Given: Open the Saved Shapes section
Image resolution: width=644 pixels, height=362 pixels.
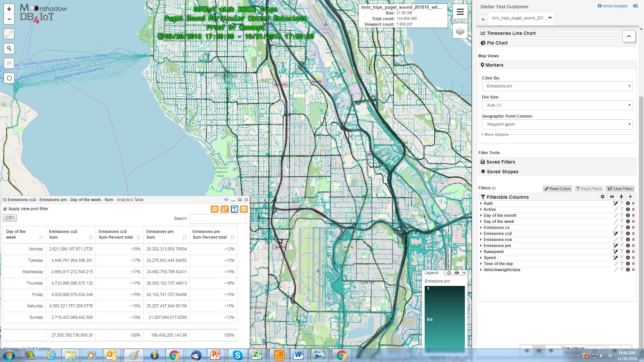Looking at the screenshot, I should [x=557, y=172].
